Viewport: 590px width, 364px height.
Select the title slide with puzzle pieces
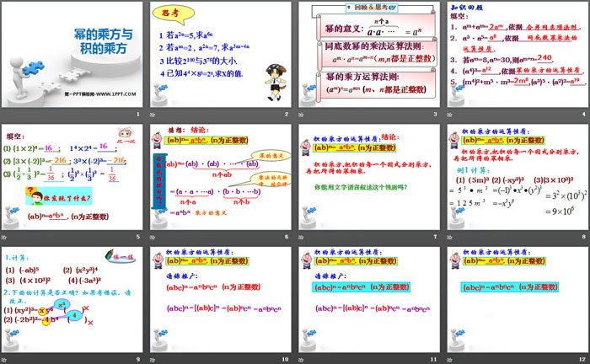[72, 55]
